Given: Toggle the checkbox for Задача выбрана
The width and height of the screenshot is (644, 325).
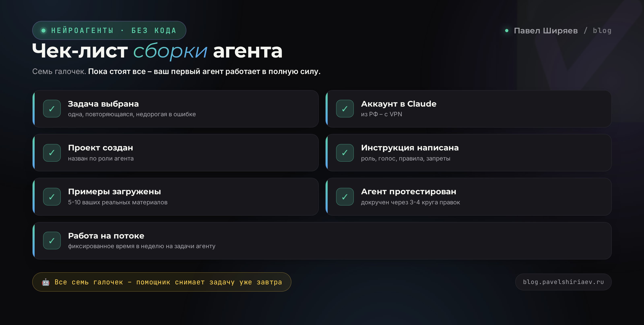Looking at the screenshot, I should pos(52,109).
